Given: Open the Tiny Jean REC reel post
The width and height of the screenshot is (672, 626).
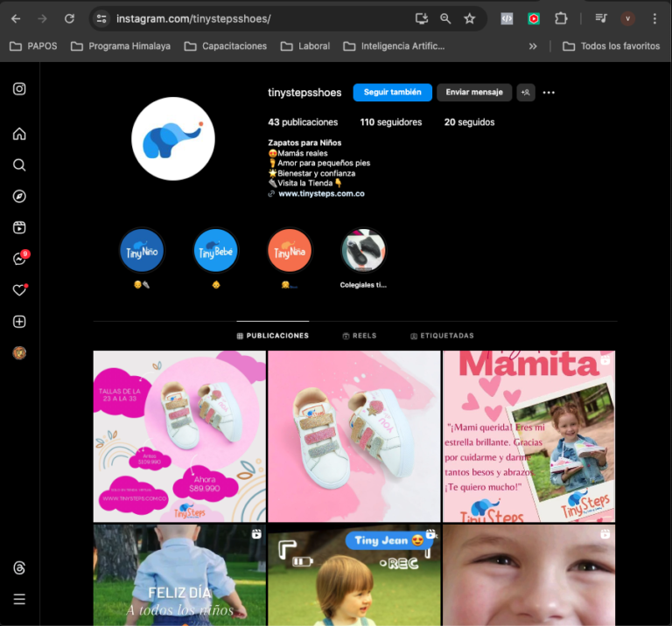Looking at the screenshot, I should pyautogui.click(x=354, y=575).
